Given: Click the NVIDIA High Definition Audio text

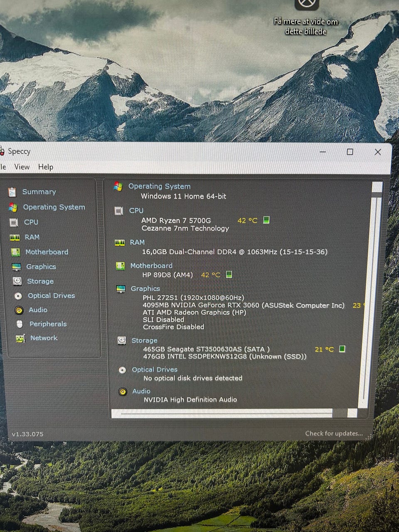Looking at the screenshot, I should click(190, 399).
